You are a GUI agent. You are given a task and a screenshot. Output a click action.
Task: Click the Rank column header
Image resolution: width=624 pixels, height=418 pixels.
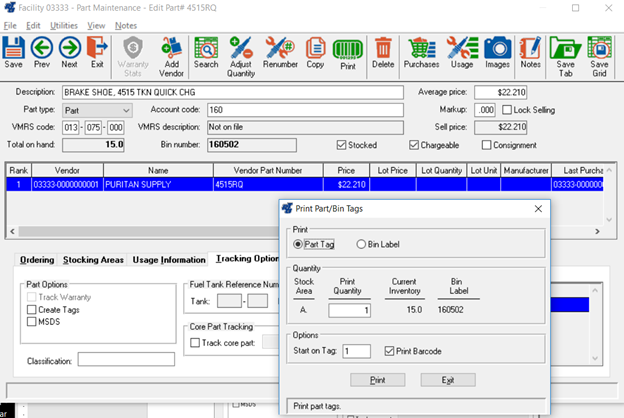(x=19, y=170)
